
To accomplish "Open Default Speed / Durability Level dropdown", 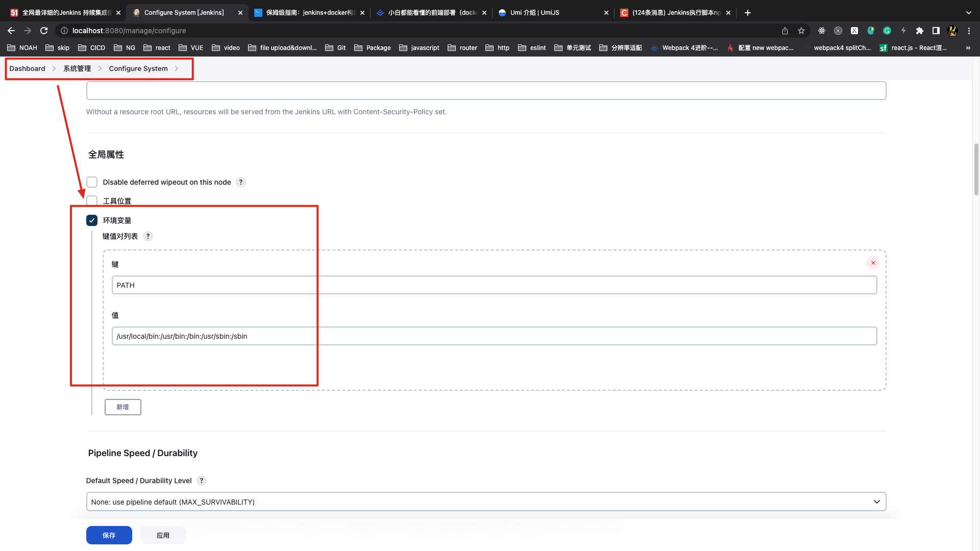I will pyautogui.click(x=485, y=502).
